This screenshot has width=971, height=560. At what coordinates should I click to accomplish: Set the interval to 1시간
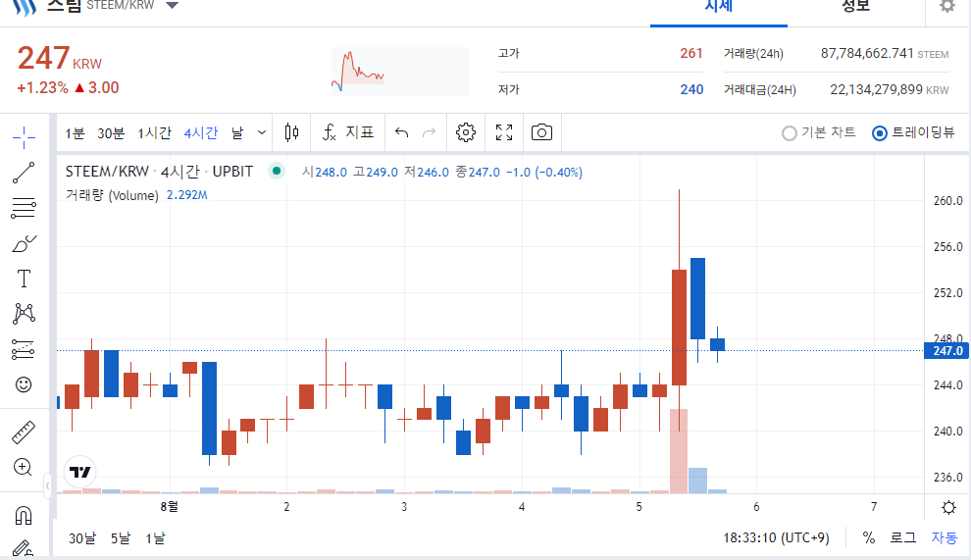coord(154,132)
